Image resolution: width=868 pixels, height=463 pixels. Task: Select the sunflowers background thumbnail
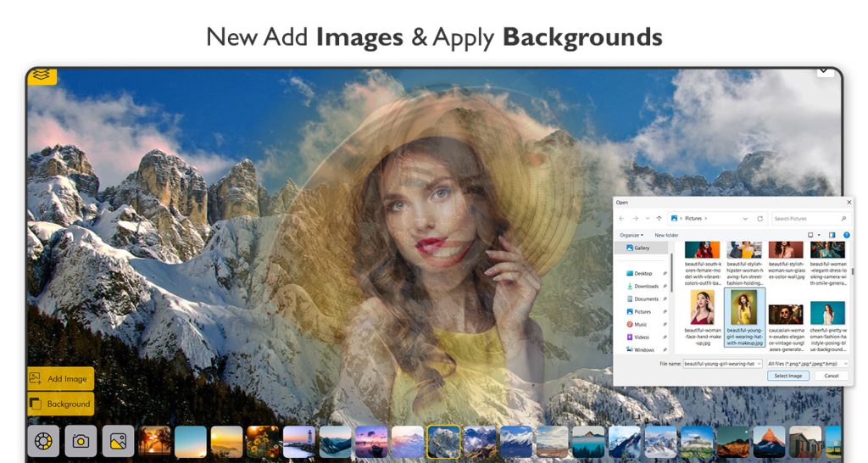tap(263, 442)
